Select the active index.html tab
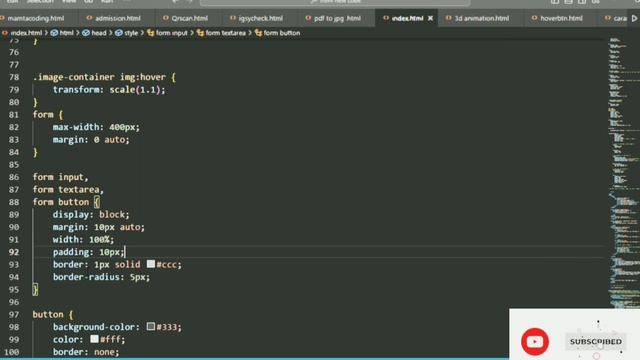Screen dimensions: 640x360 click(x=407, y=18)
